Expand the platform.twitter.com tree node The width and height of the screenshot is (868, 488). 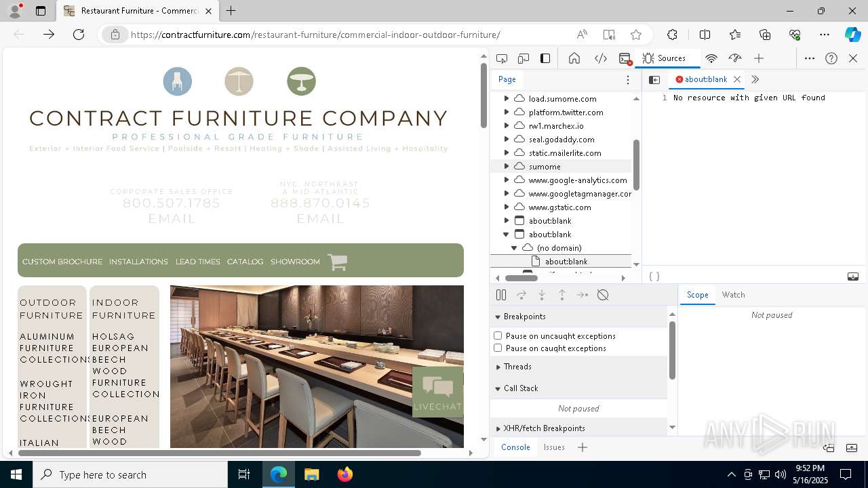coord(506,112)
